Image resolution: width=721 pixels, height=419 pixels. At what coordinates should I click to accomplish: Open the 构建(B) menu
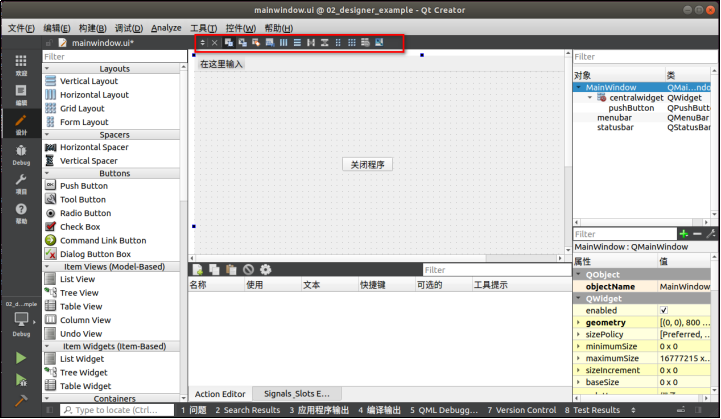tap(92, 28)
